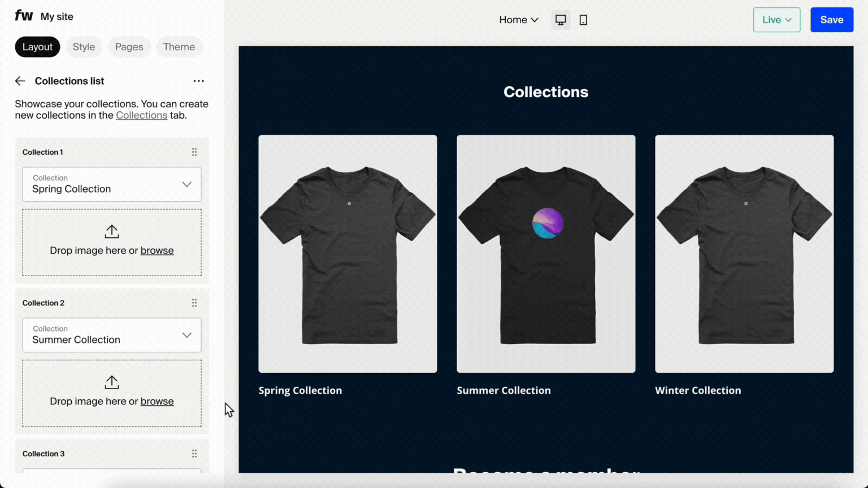
Task: Open the Spring Collection dropdown
Action: click(x=187, y=184)
